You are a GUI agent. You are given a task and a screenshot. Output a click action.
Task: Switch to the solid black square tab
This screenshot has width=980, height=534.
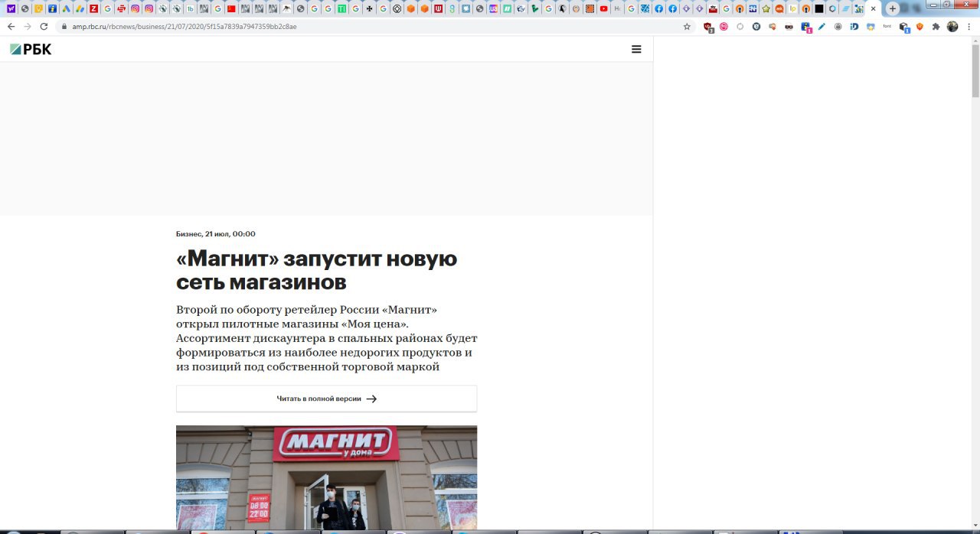819,8
